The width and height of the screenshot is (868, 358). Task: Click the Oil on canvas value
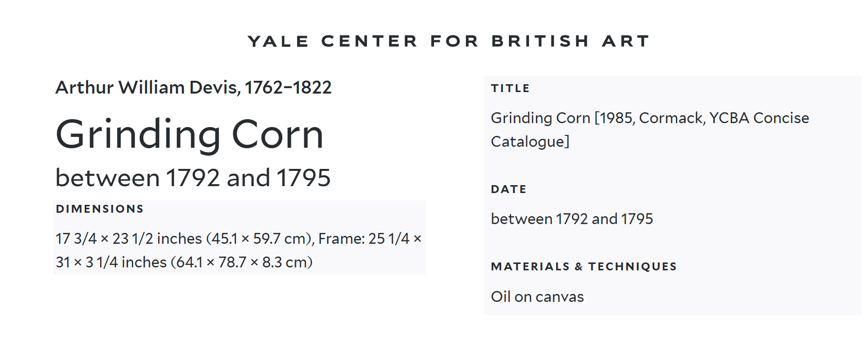[537, 297]
